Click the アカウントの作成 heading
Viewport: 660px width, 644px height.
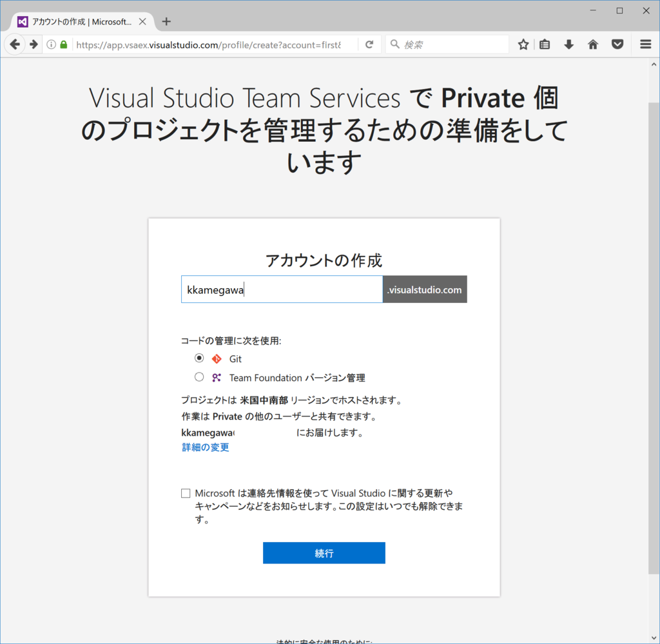(324, 260)
